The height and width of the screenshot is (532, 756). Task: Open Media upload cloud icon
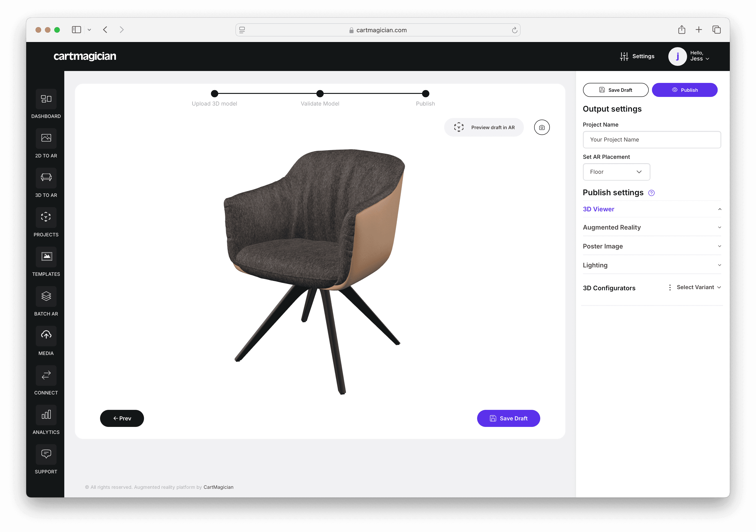46,336
